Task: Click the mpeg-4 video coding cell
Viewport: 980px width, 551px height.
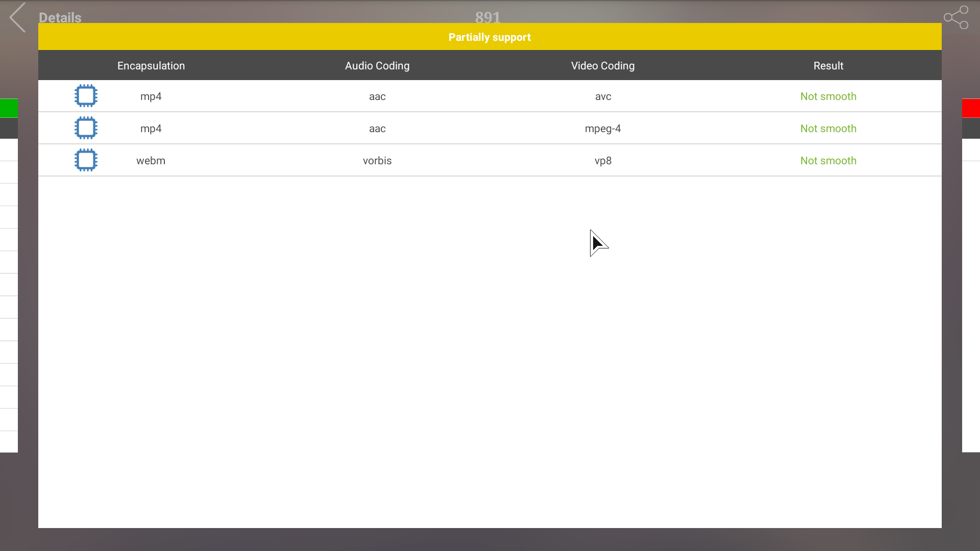Action: (603, 129)
